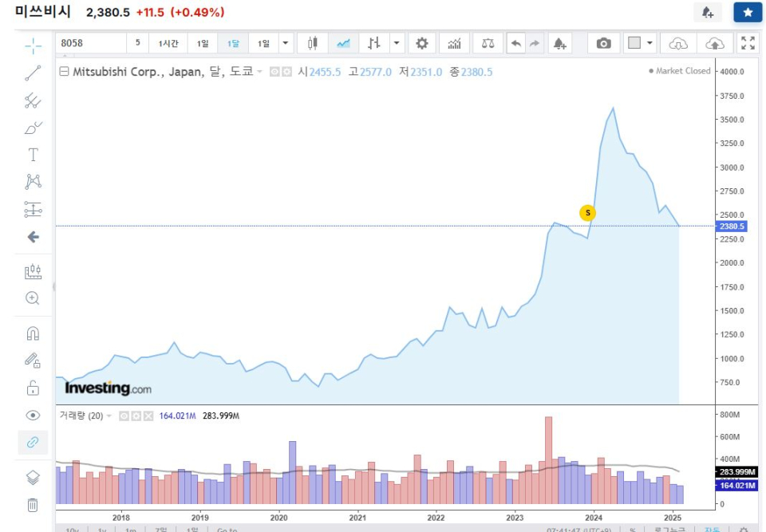This screenshot has width=766, height=532.
Task: Click the 283.999M volume axis label
Action: pos(736,472)
